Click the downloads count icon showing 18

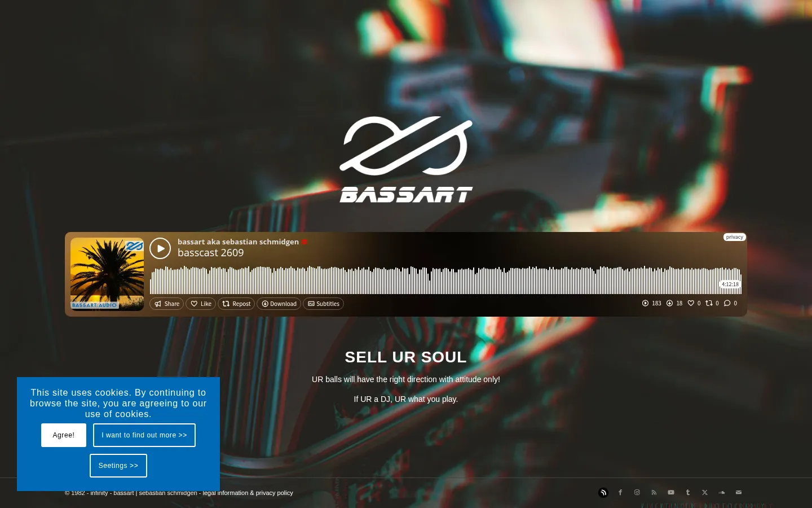(x=669, y=303)
